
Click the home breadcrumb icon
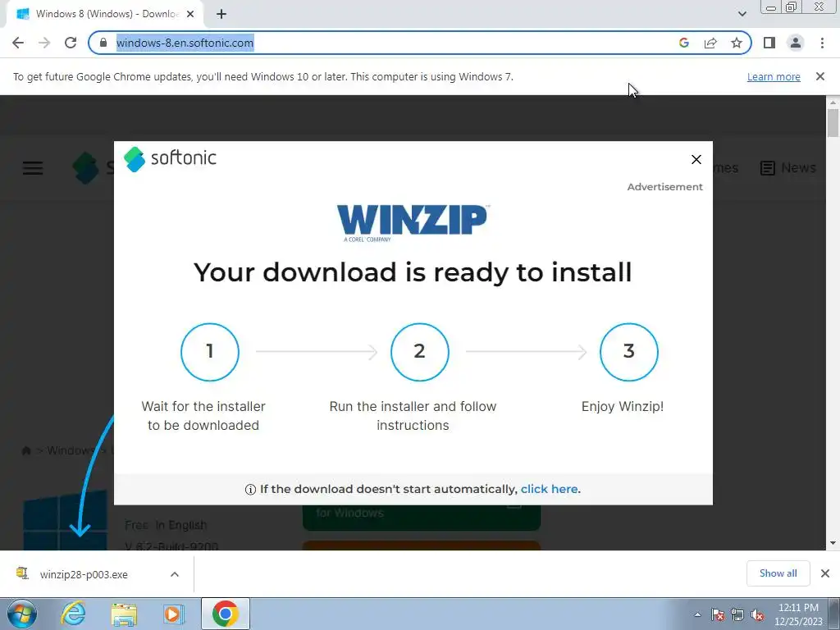click(x=25, y=450)
